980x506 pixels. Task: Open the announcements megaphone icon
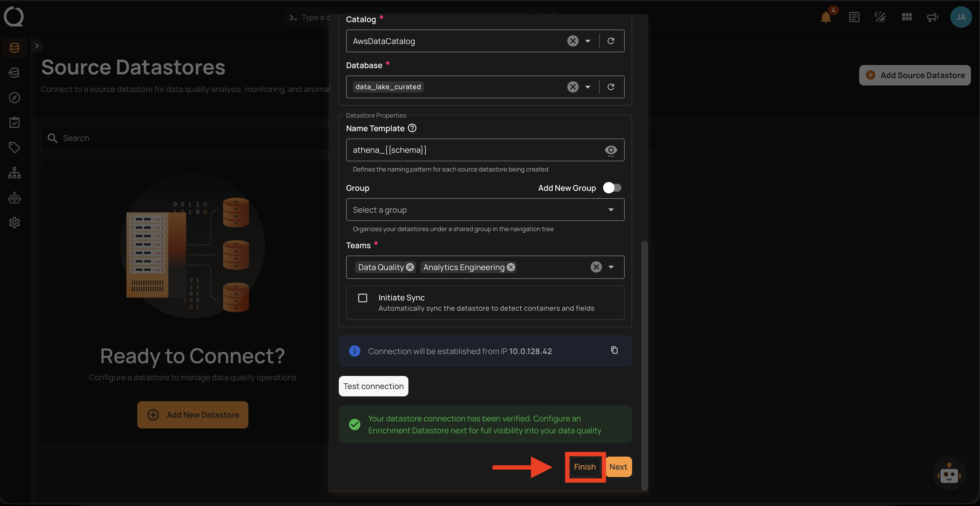coord(933,17)
